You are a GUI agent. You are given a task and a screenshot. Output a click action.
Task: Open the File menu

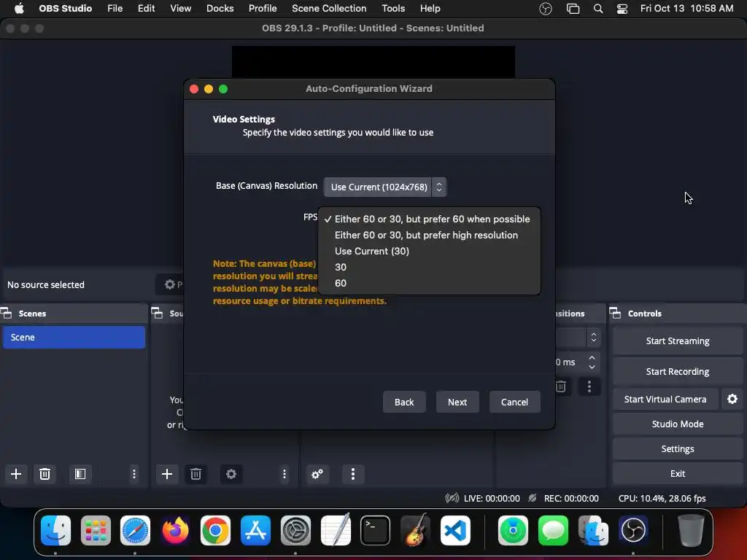point(115,9)
